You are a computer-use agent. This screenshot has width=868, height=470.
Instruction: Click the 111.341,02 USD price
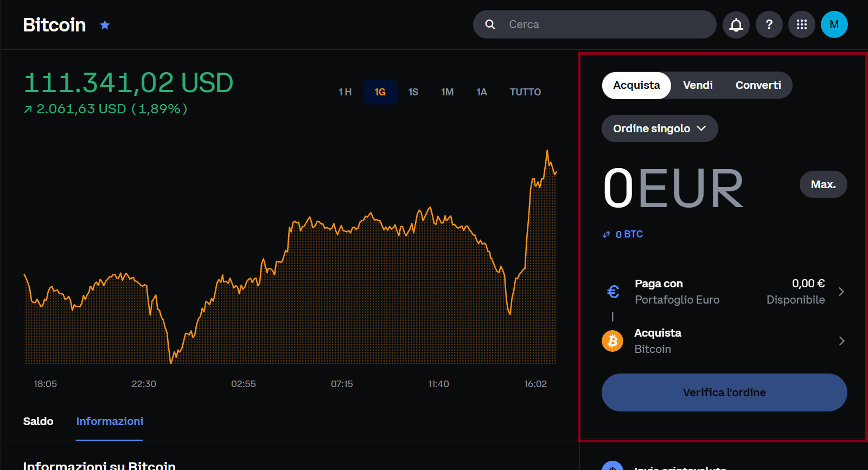click(x=129, y=83)
